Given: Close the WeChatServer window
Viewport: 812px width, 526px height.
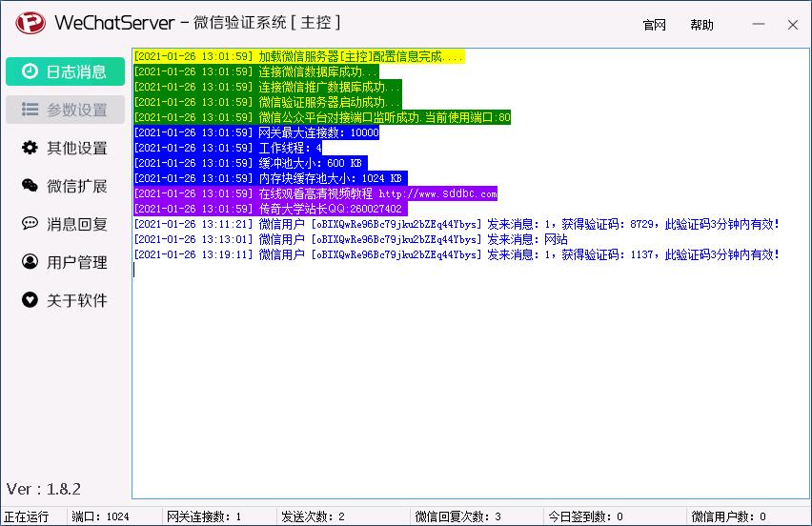Looking at the screenshot, I should (792, 25).
